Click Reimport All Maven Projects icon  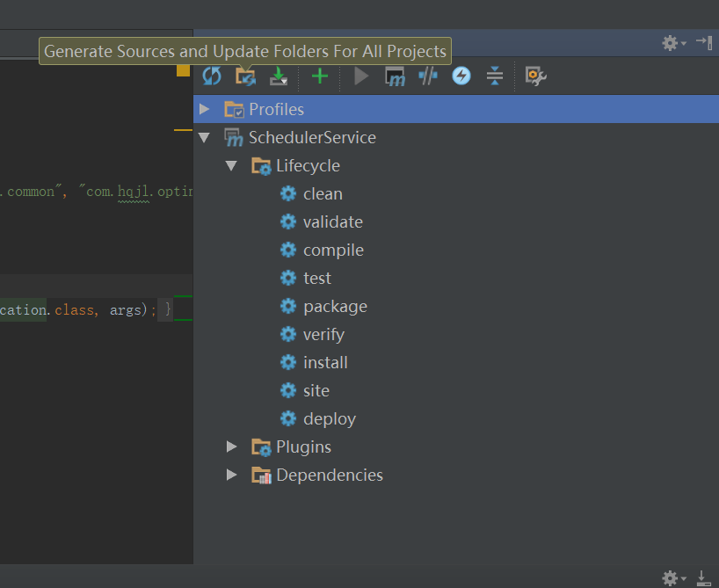click(212, 76)
